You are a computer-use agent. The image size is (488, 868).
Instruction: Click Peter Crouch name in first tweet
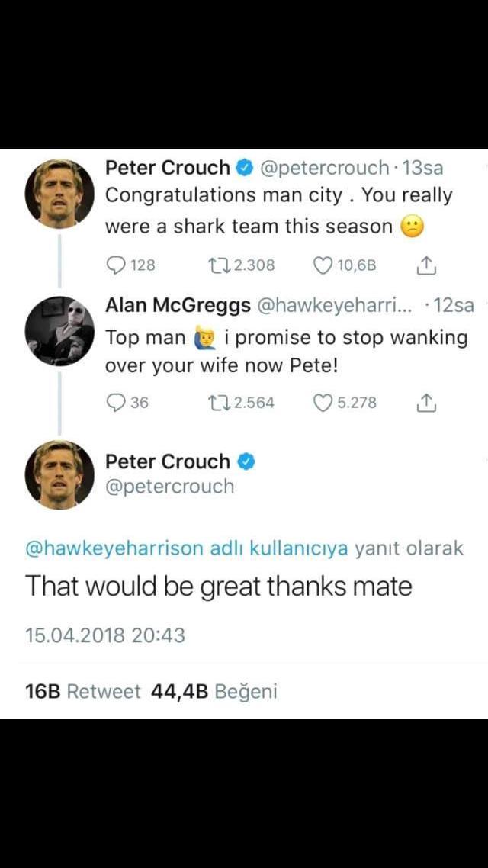click(x=167, y=168)
